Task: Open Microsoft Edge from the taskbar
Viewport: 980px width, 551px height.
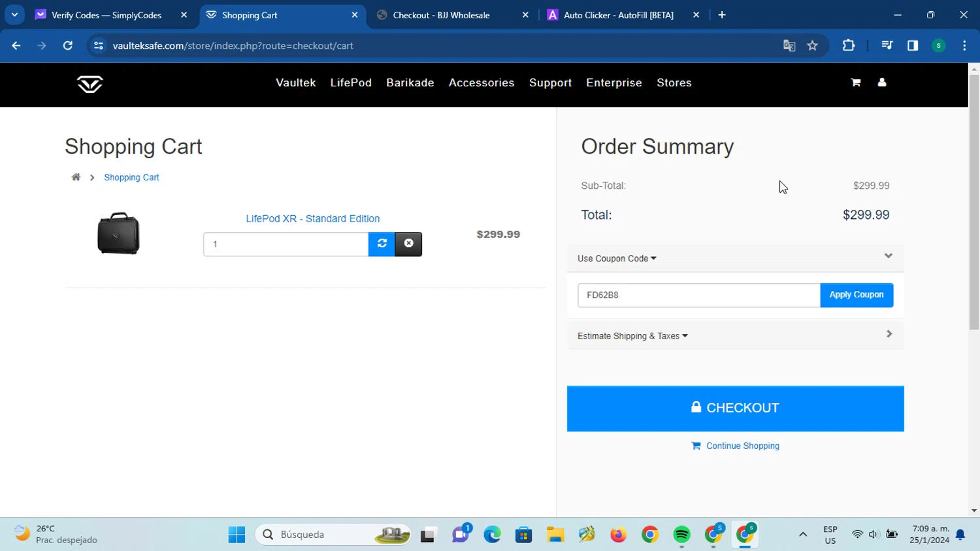Action: coord(492,535)
